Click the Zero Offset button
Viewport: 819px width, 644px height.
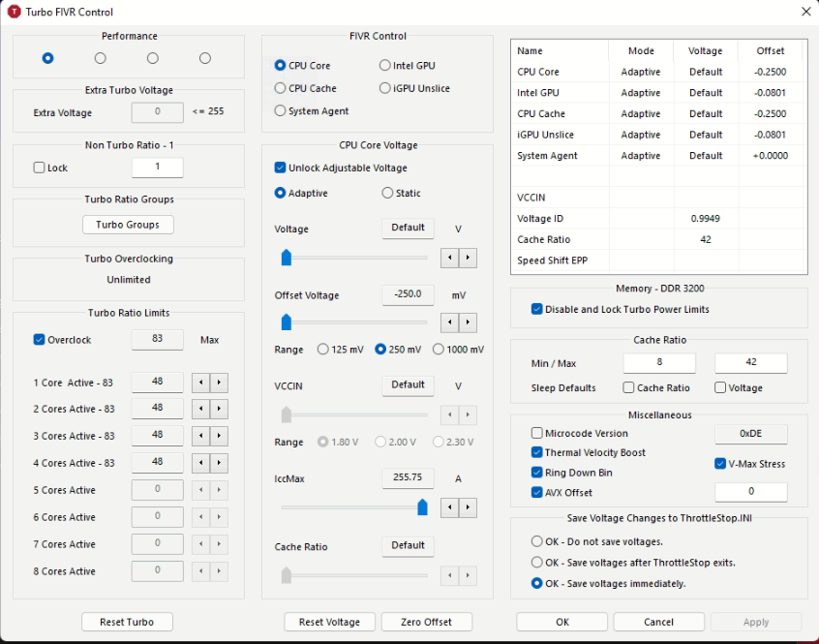pyautogui.click(x=427, y=622)
